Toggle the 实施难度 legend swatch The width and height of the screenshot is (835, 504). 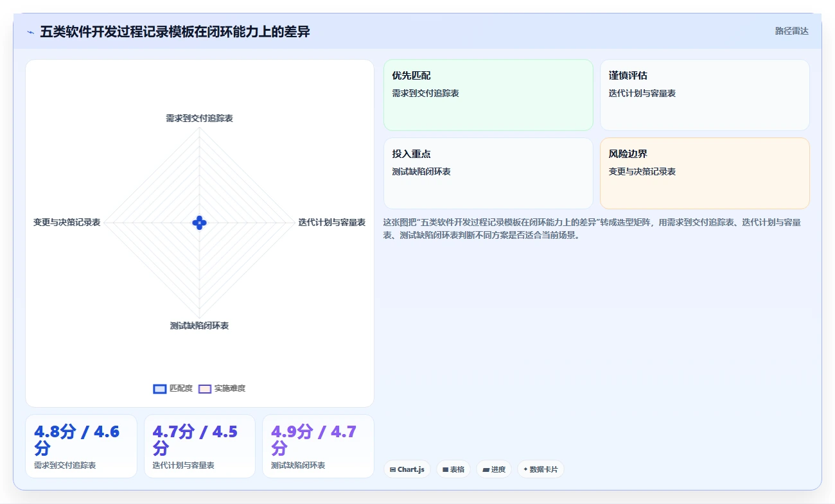205,388
